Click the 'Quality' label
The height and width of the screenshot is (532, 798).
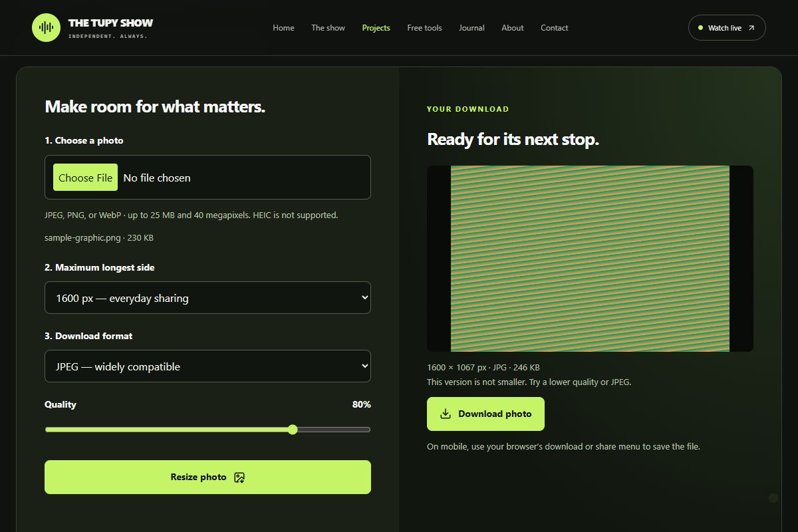click(x=61, y=404)
